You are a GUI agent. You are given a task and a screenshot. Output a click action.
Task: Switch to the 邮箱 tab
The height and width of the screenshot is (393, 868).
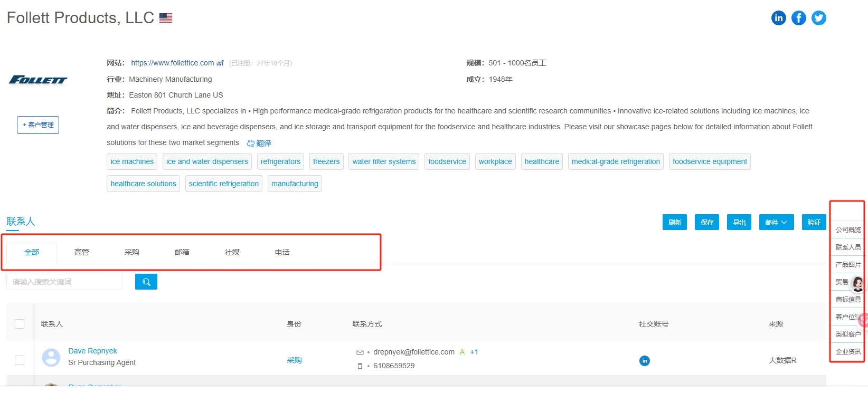click(x=182, y=252)
